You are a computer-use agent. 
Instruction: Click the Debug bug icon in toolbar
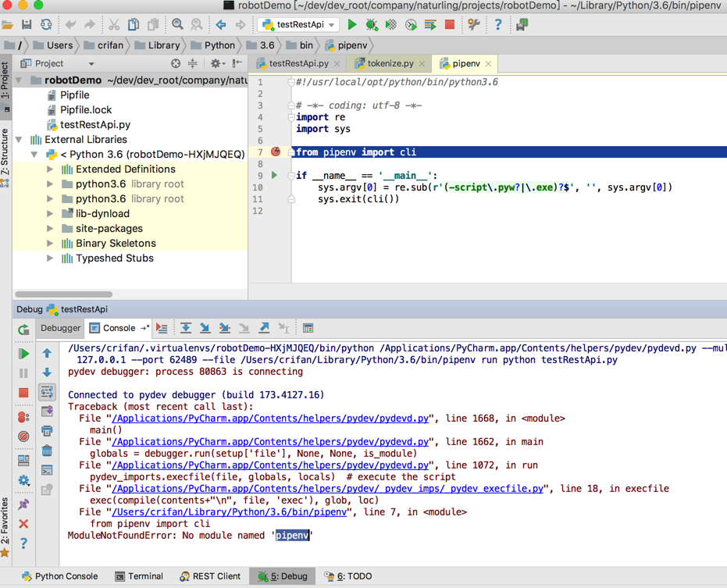[372, 25]
